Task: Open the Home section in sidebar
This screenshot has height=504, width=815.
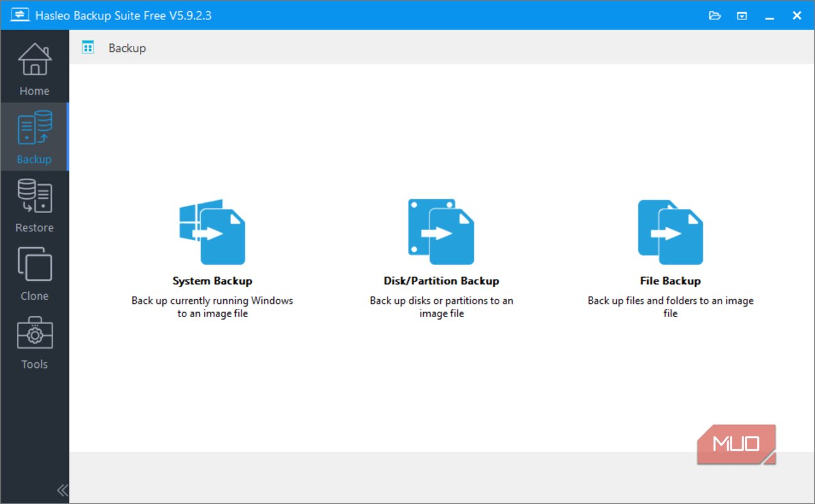Action: 34,69
